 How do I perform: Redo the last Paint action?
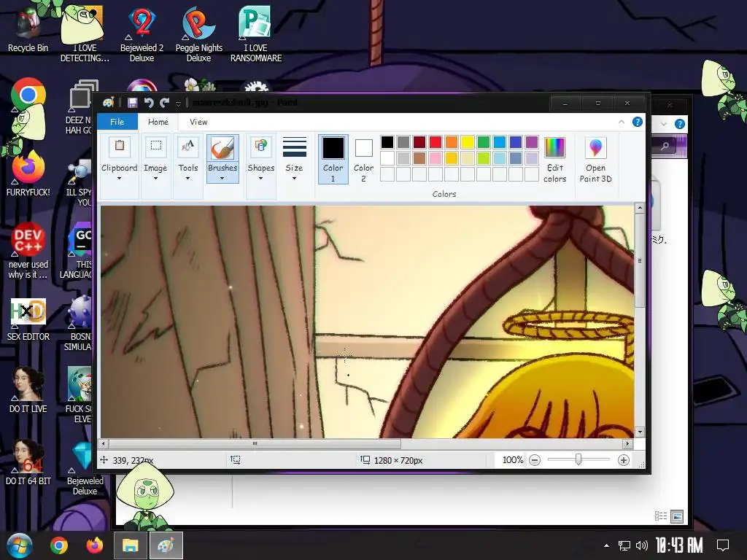[x=165, y=102]
